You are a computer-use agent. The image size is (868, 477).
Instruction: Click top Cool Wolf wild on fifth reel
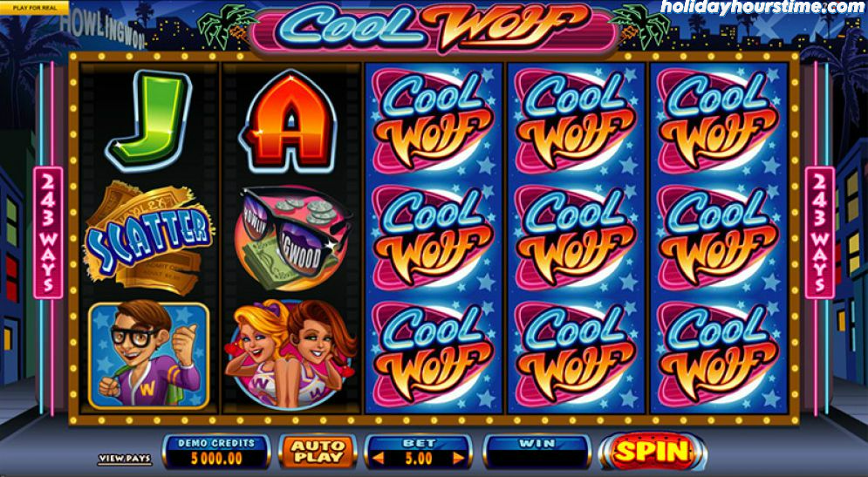(x=719, y=120)
